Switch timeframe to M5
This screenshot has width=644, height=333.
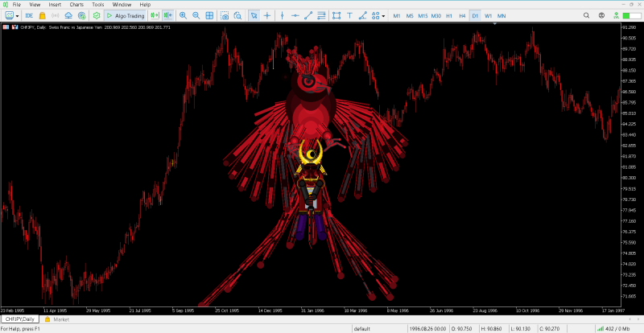(x=410, y=16)
